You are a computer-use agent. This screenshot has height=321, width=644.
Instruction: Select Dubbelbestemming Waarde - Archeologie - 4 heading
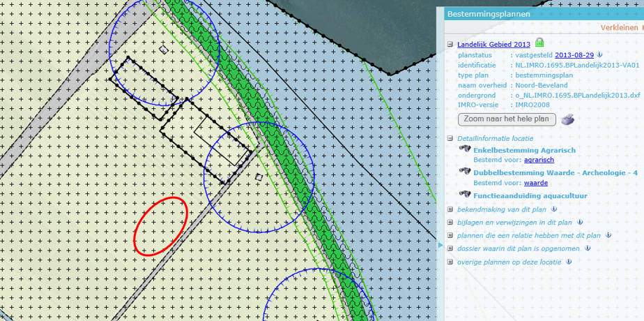pos(555,173)
